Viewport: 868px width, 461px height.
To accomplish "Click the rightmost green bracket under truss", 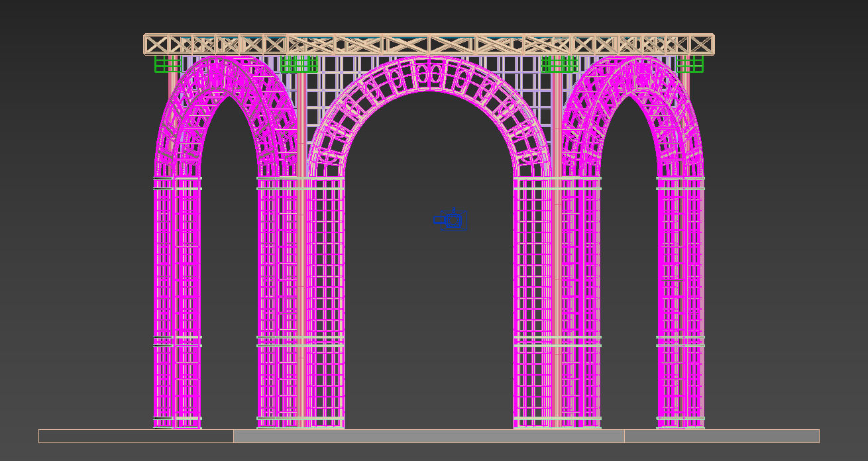I will (690, 64).
